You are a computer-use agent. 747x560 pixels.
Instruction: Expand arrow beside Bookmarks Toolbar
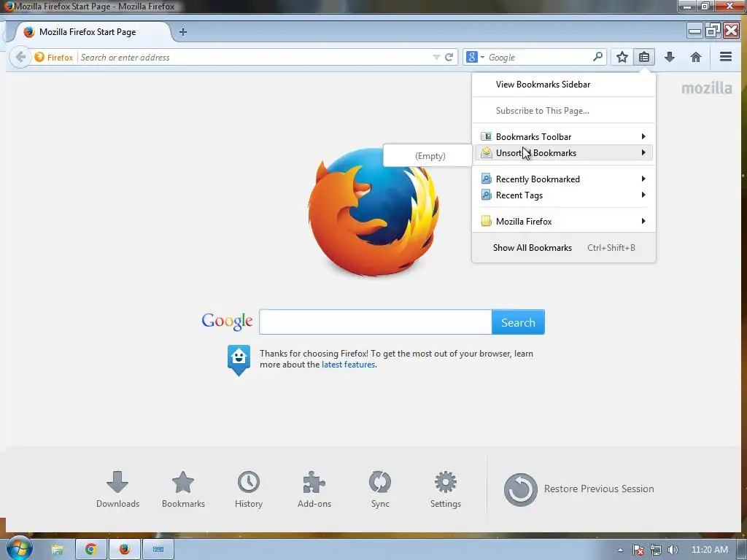point(643,136)
